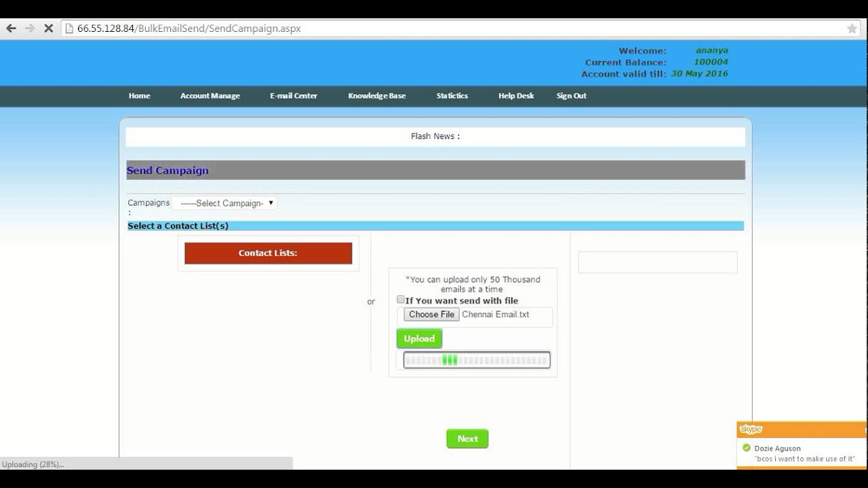
Task: Click the upload progress bar
Action: coord(477,360)
